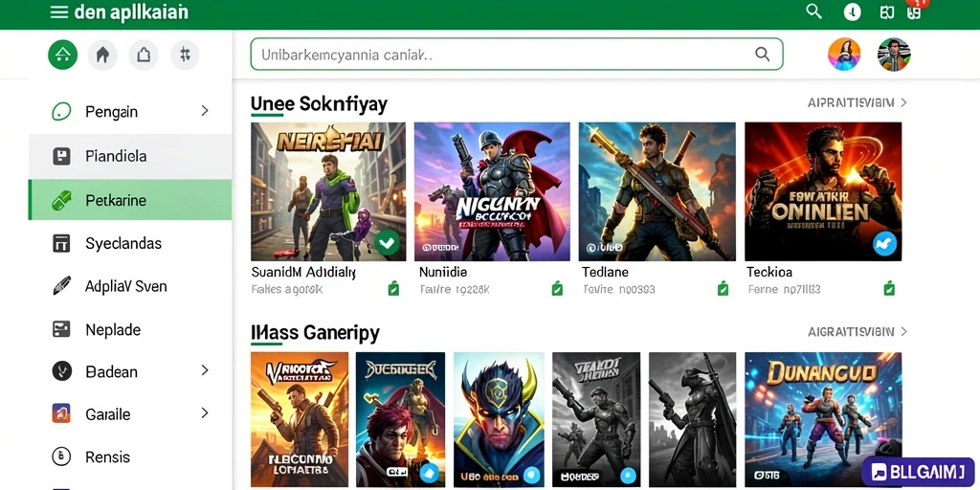The image size is (980, 490).
Task: Click the Unee Soknfiyay section heading
Action: (x=319, y=103)
